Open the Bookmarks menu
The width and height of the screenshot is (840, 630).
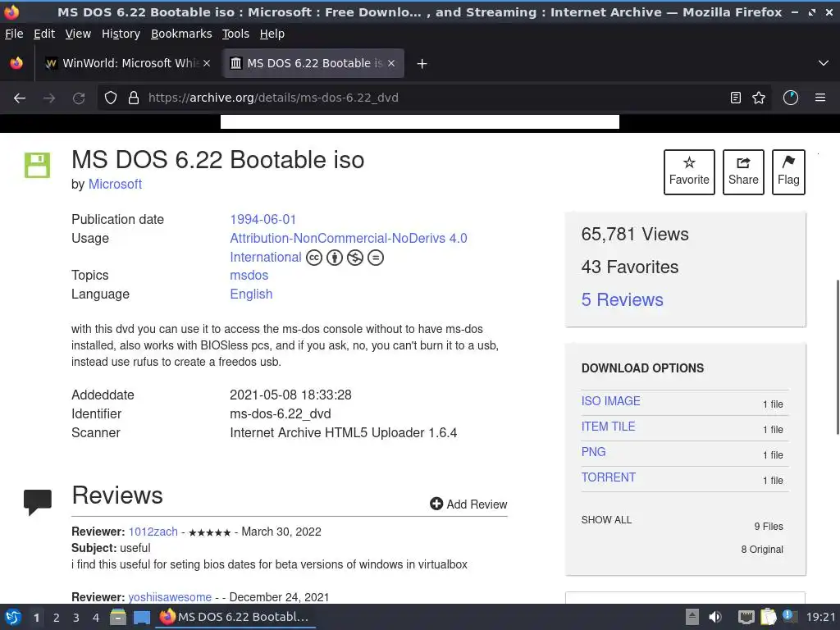point(181,34)
